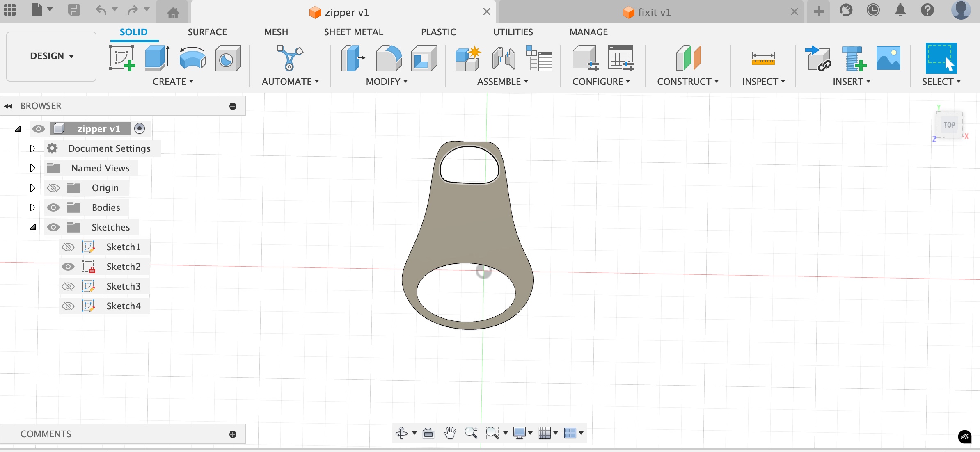Open the CONSTRUCT menu
This screenshot has height=452, width=980.
point(688,82)
